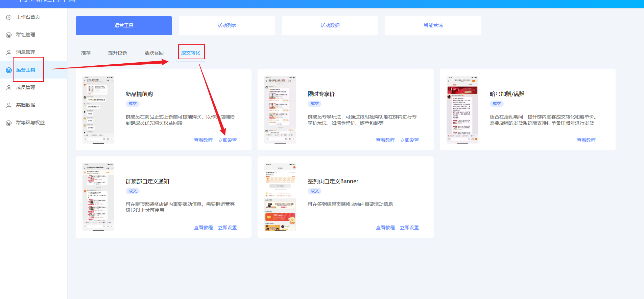Switch to the 推荐 sub-tab
Viewport: 644px width, 299px height.
tap(86, 53)
